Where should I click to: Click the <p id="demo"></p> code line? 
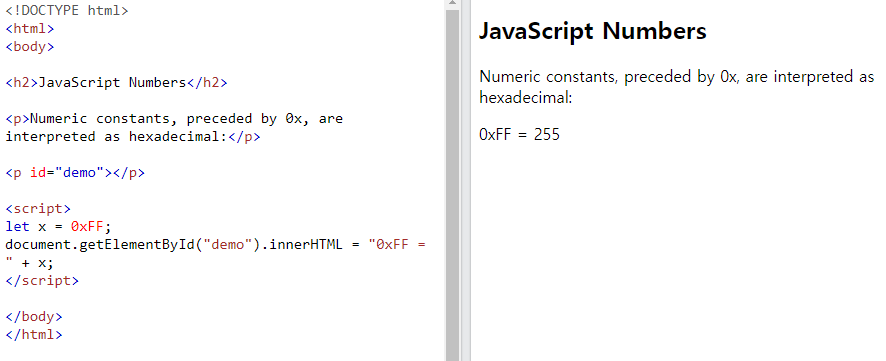pos(75,173)
